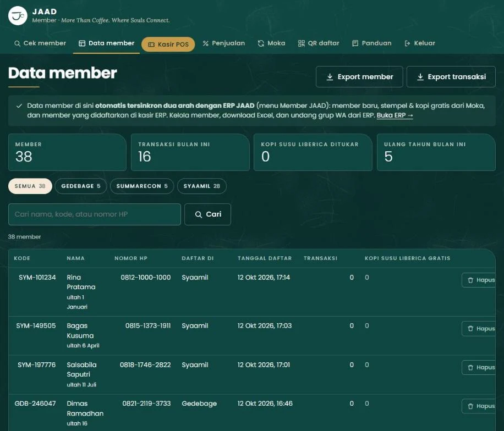Click logout icon beside Keluar
This screenshot has width=504, height=431.
[407, 43]
